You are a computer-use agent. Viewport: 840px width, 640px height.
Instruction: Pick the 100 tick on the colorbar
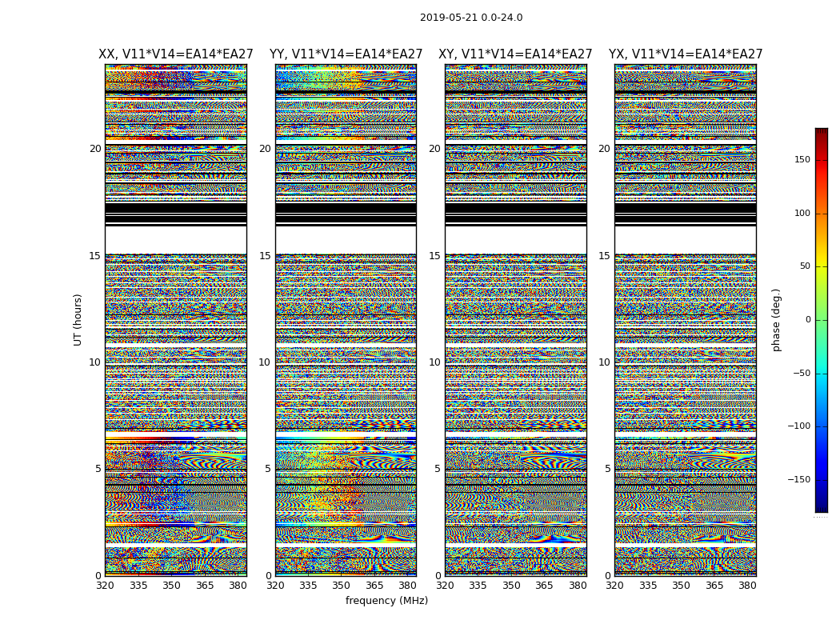pos(802,213)
